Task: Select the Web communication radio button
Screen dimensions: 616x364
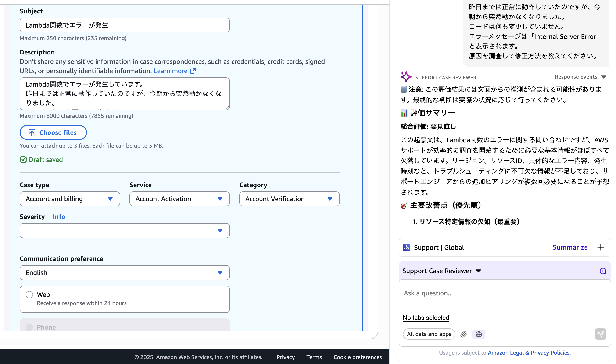Action: pos(29,295)
